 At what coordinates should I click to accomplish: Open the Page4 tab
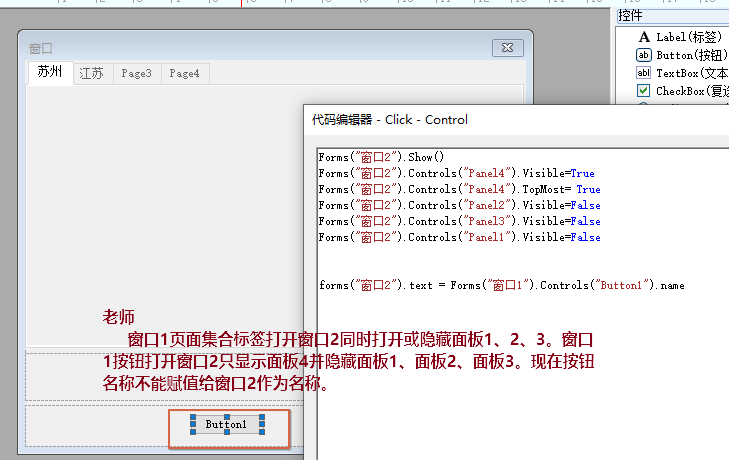pos(185,73)
